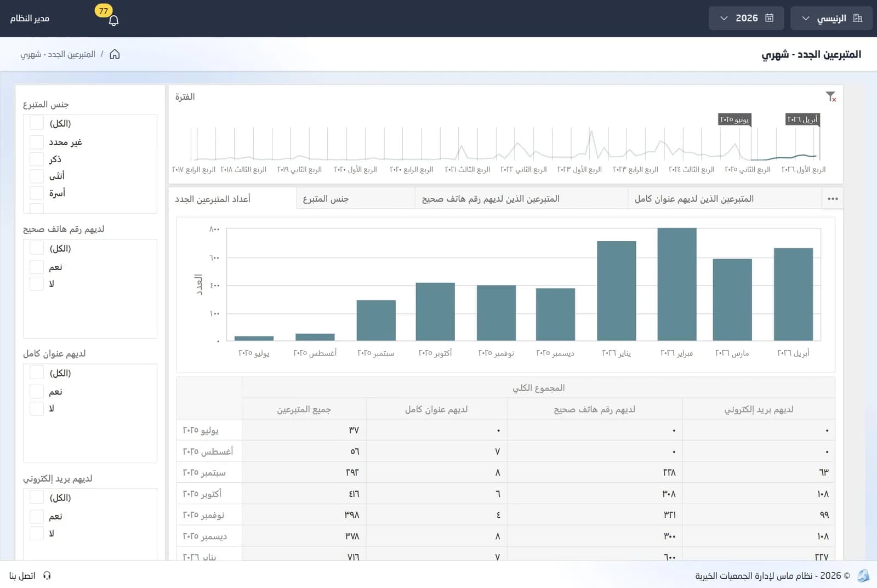Expand the الرئيسي branch dropdown

831,18
